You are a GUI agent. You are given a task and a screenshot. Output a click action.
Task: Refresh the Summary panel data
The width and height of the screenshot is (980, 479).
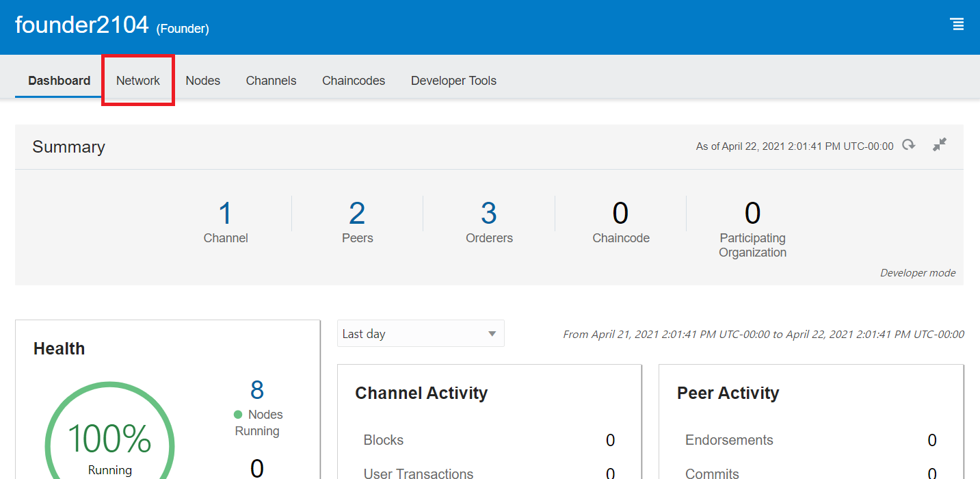[908, 145]
